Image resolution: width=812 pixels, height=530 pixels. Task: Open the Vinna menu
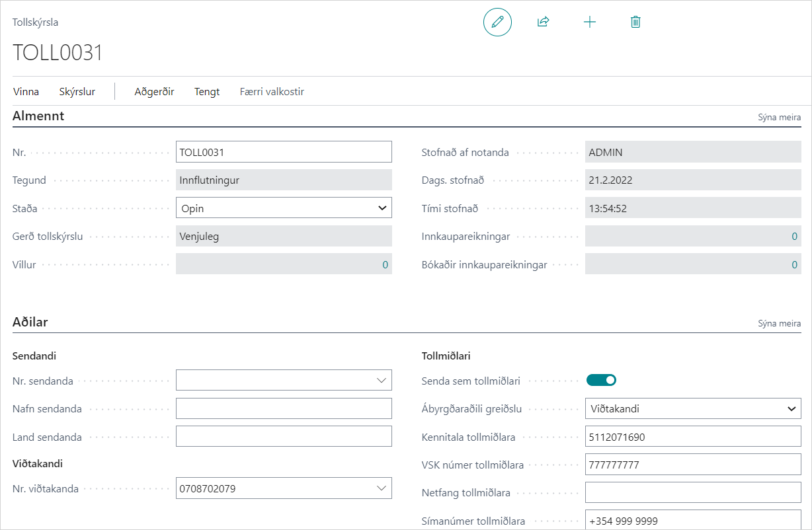26,92
